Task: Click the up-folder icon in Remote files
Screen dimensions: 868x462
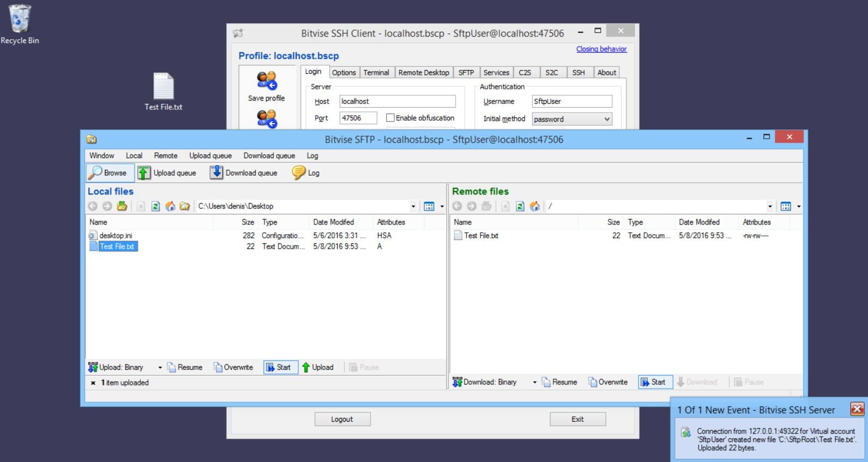Action: pos(487,206)
